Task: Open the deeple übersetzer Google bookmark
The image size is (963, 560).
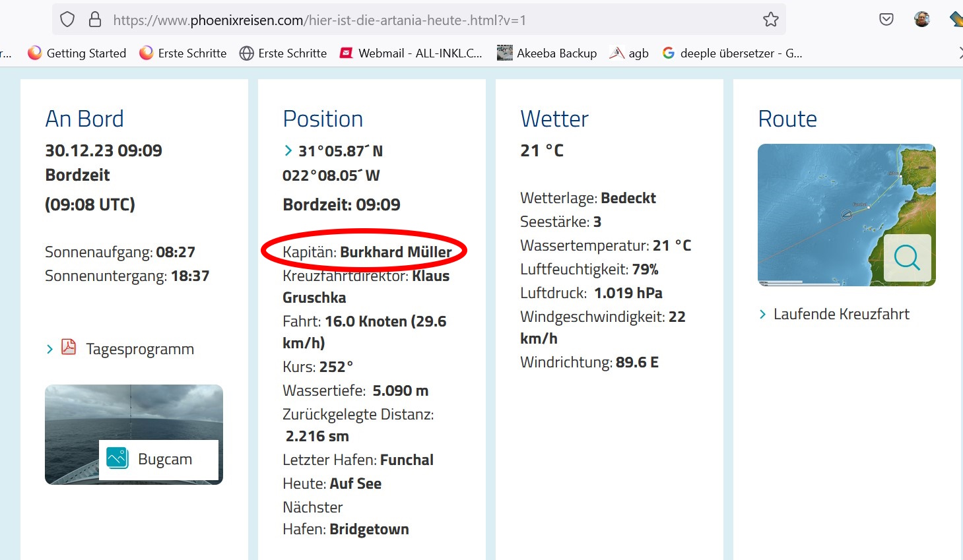Action: (733, 53)
